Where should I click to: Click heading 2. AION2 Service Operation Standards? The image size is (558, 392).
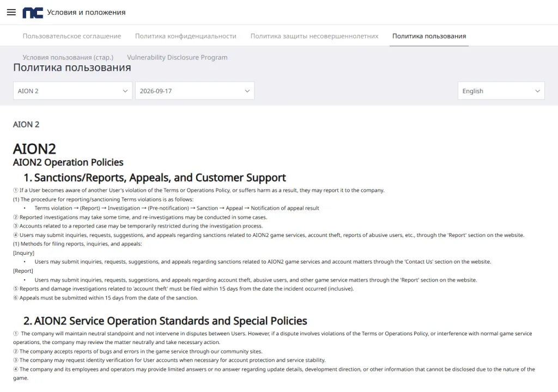[x=165, y=321]
